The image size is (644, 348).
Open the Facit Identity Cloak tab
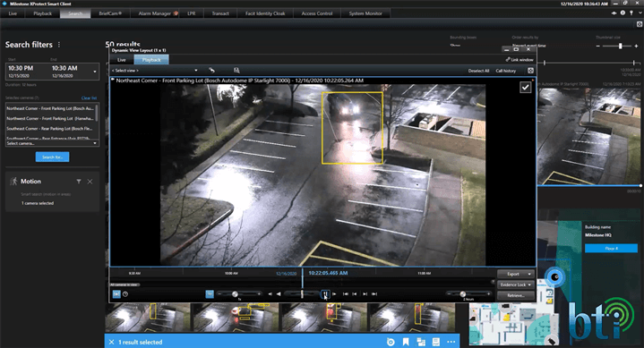click(265, 13)
